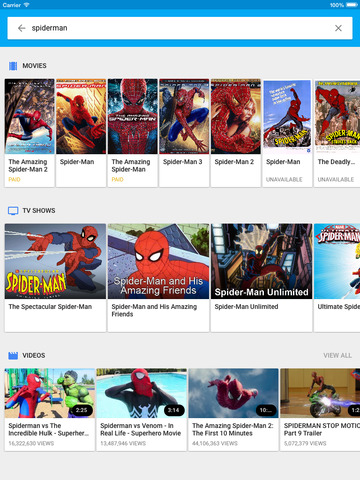Select Spider-Man Unlimited title below thumbnail
Image resolution: width=360 pixels, height=480 pixels.
pos(246,307)
